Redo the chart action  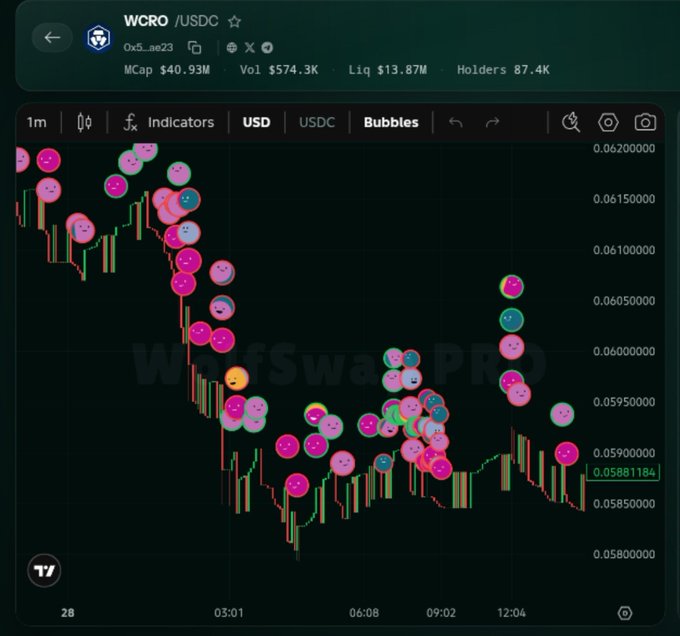pos(492,122)
